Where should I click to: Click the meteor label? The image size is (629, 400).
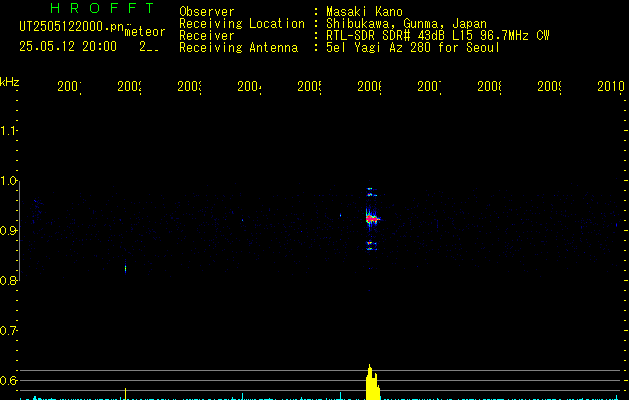pos(145,32)
